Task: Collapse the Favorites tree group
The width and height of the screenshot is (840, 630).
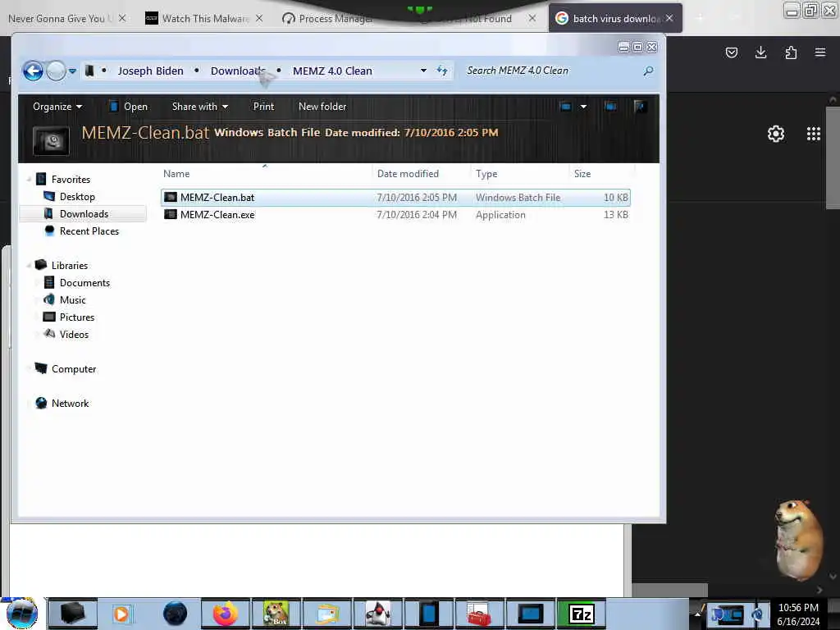Action: pos(29,180)
